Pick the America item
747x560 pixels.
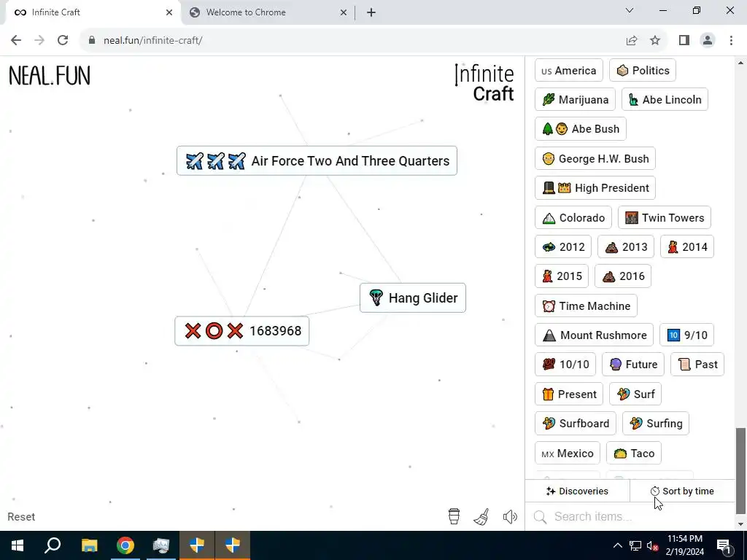coord(569,71)
